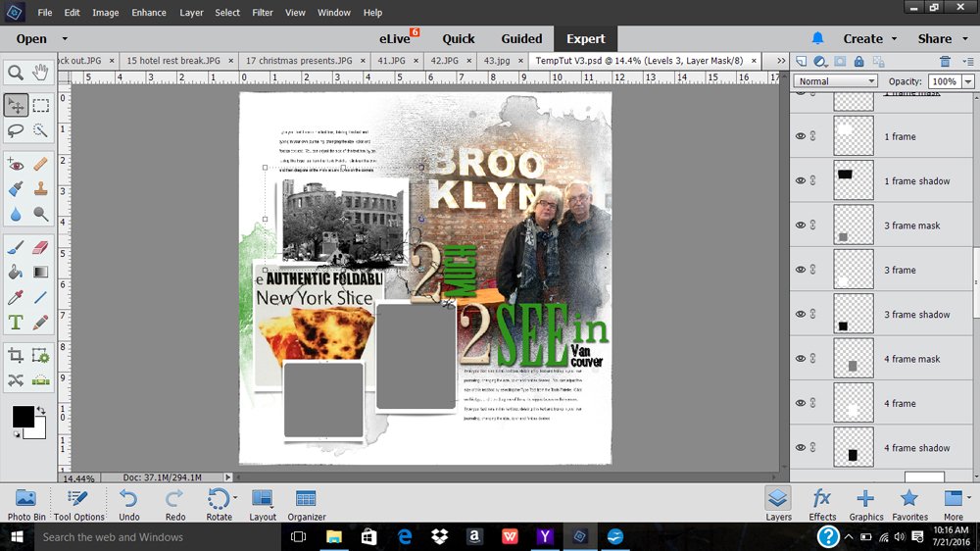The height and width of the screenshot is (551, 980).
Task: Open the Layers panel flyout menu
Action: pyautogui.click(x=968, y=61)
